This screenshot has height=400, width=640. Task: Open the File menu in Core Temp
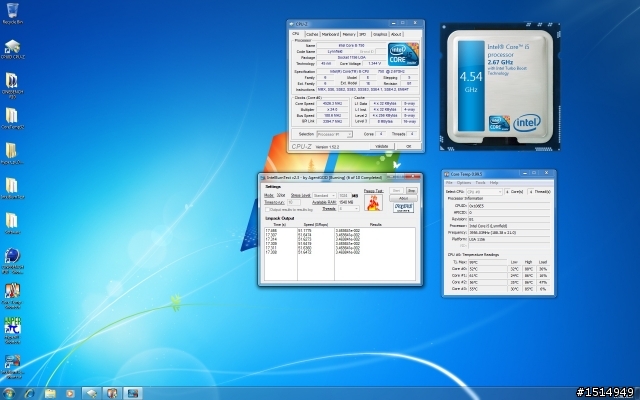(x=449, y=182)
